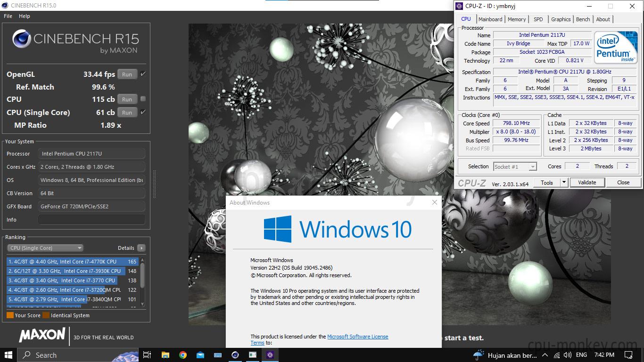The image size is (644, 362).
Task: Switch to the SPD tab in CPU-Z
Action: click(538, 19)
